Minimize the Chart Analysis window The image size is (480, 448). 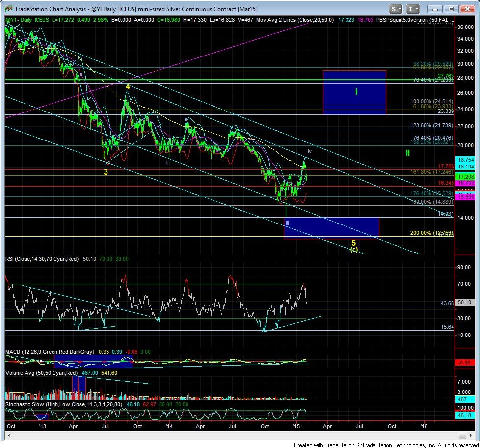[x=436, y=9]
